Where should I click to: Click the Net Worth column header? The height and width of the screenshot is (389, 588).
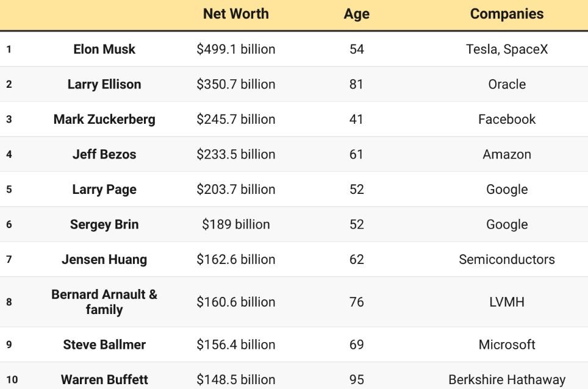click(x=235, y=14)
